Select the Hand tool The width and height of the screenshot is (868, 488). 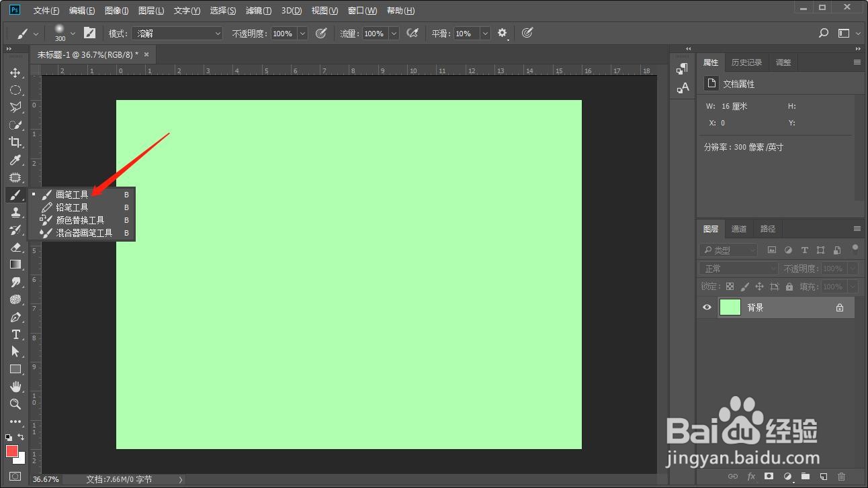[15, 387]
